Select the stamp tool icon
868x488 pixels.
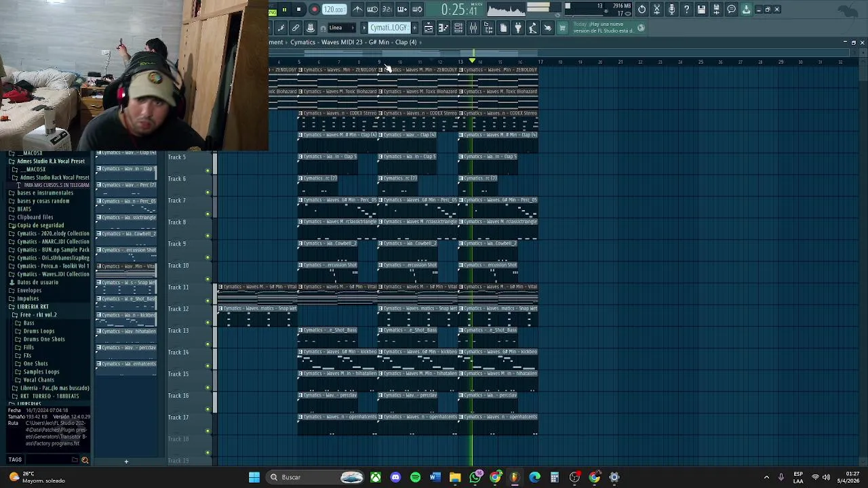(x=311, y=28)
